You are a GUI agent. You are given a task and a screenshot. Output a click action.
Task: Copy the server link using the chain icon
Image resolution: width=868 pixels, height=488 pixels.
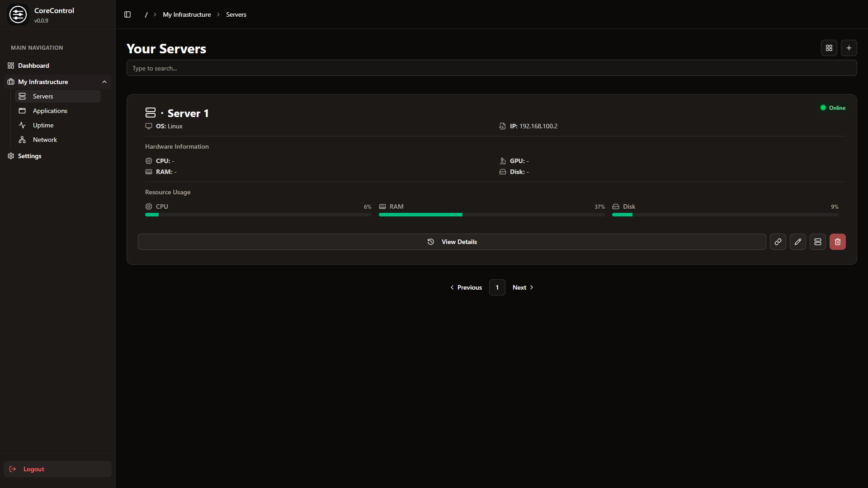click(778, 242)
